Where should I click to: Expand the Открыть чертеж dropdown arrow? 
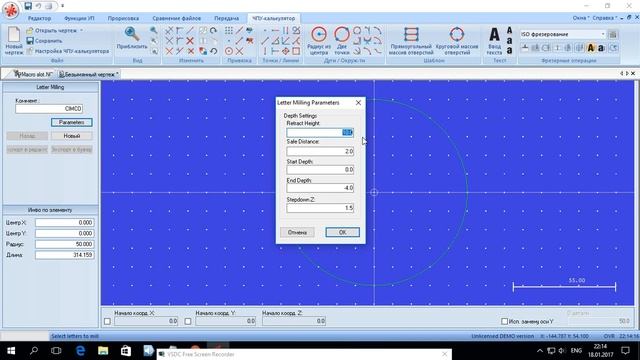[x=81, y=31]
